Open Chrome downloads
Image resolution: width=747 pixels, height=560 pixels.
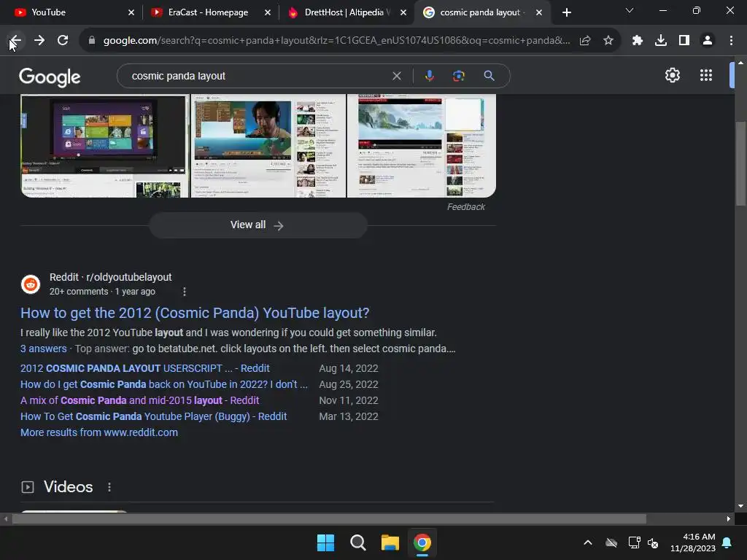pyautogui.click(x=661, y=41)
